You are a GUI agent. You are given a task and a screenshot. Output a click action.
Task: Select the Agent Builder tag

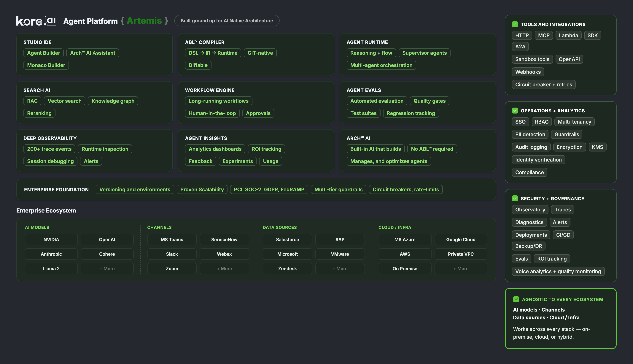[x=44, y=53]
